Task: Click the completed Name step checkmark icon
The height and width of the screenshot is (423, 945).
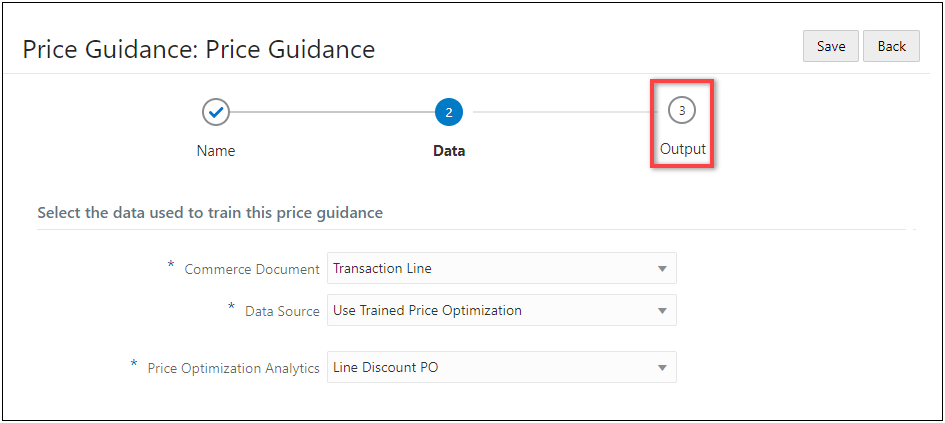Action: 216,112
